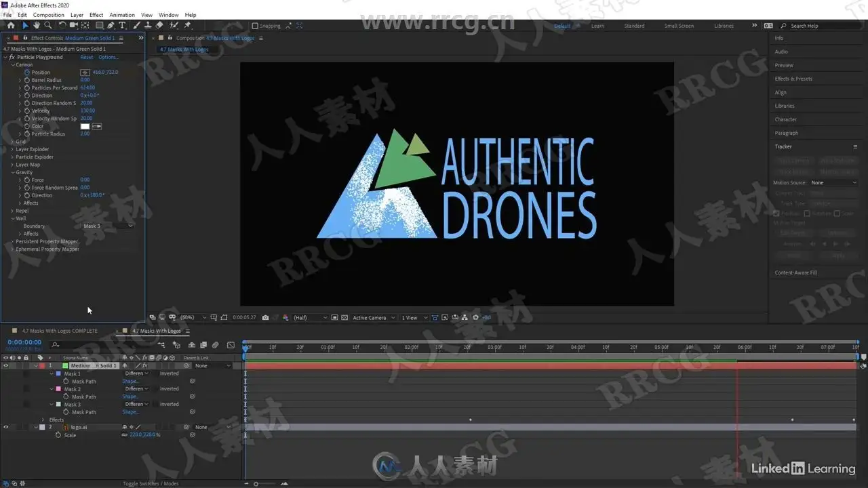
Task: Toggle the Velocity stopwatch
Action: click(x=27, y=110)
